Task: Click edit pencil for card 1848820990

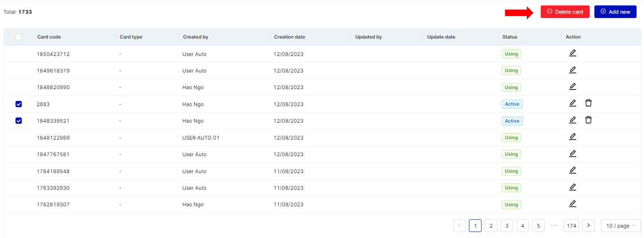Action: point(573,86)
